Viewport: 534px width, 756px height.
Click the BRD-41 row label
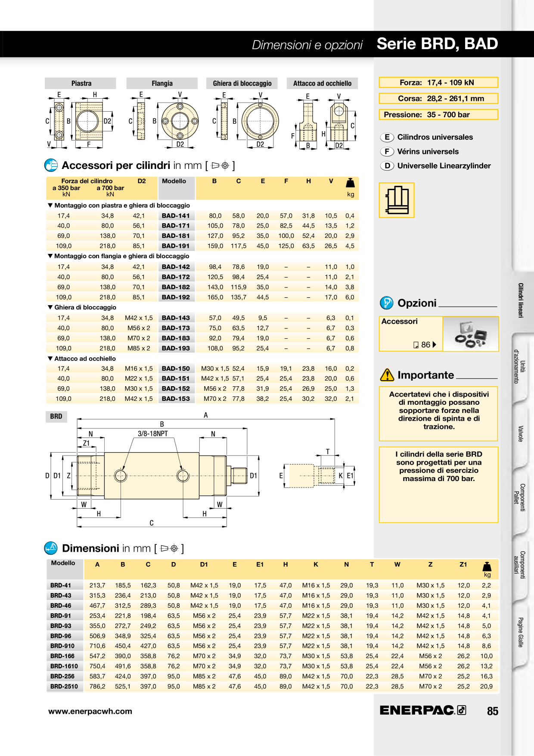coord(61,585)
